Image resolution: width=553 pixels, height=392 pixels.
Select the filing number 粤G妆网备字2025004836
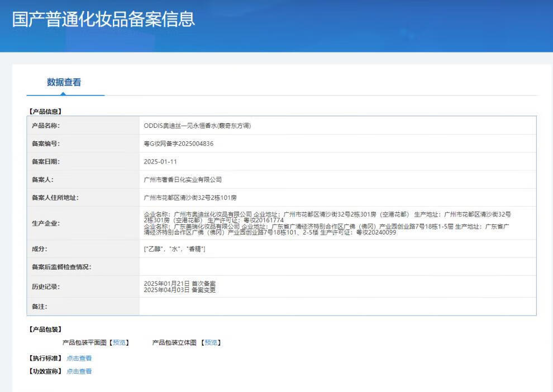click(179, 144)
